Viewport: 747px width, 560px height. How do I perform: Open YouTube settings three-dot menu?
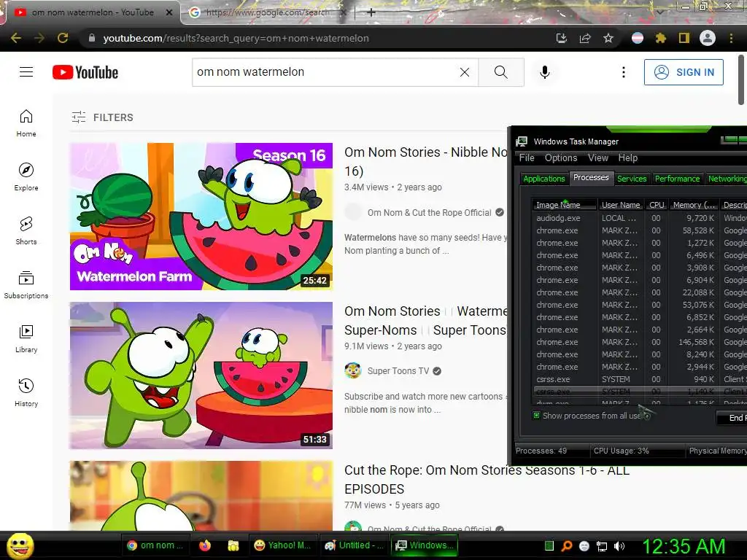[623, 72]
